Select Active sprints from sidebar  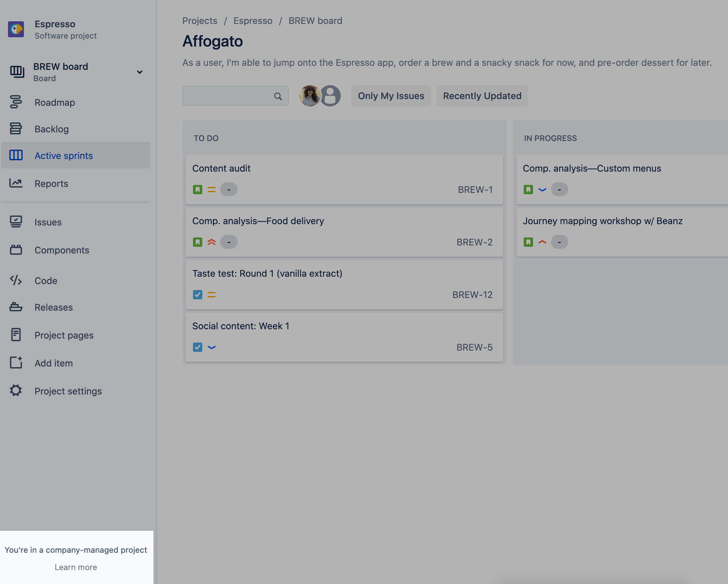(63, 156)
